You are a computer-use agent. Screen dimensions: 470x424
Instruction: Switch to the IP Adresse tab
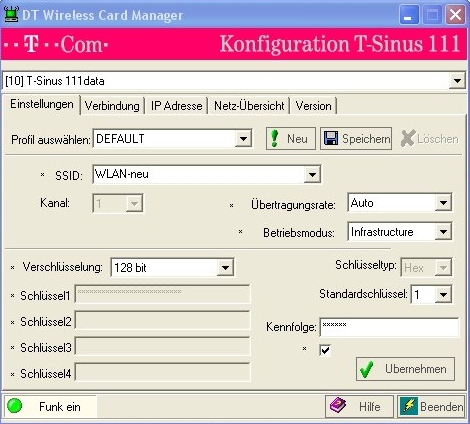tap(176, 106)
